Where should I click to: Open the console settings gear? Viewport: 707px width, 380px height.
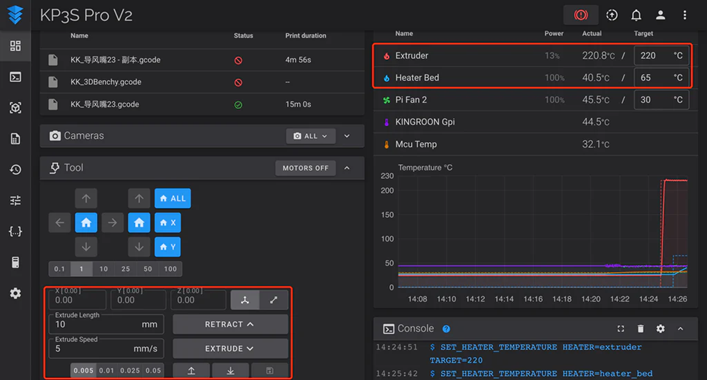pyautogui.click(x=660, y=329)
